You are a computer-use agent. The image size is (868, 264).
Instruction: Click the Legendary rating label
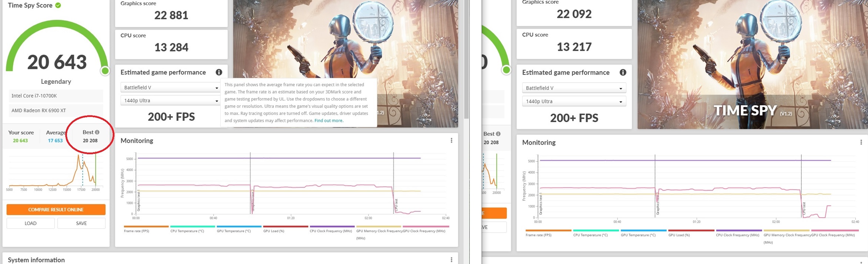click(x=56, y=82)
